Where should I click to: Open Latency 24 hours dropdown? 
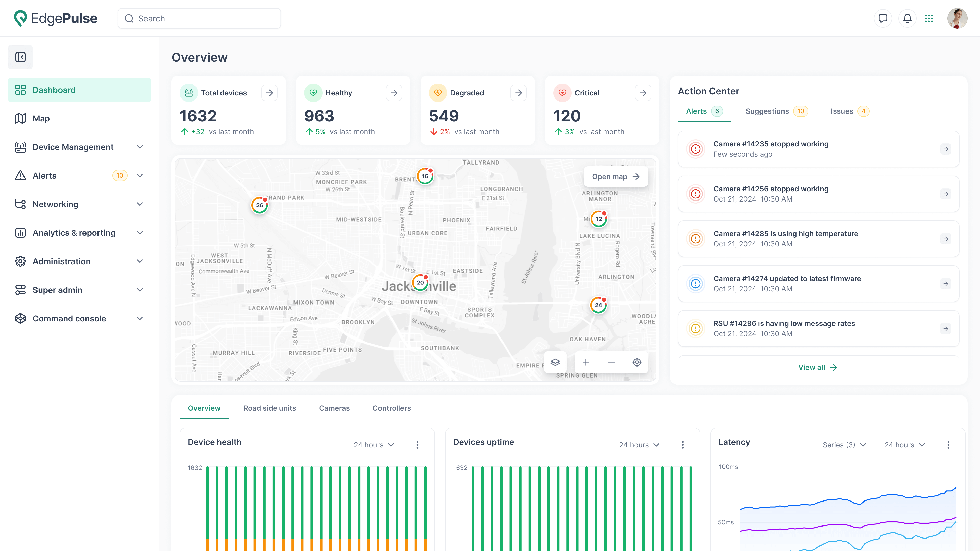(904, 445)
